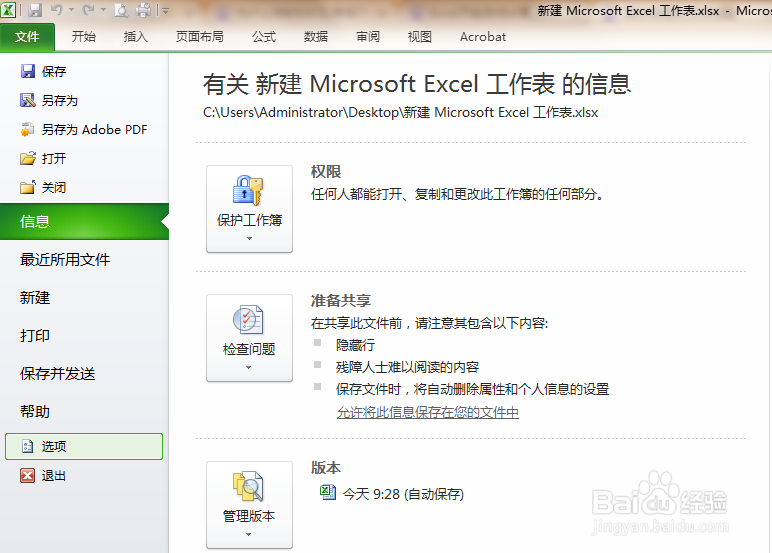Switch to the 公式 ribbon tab
Viewport: 772px width, 553px height.
click(264, 37)
